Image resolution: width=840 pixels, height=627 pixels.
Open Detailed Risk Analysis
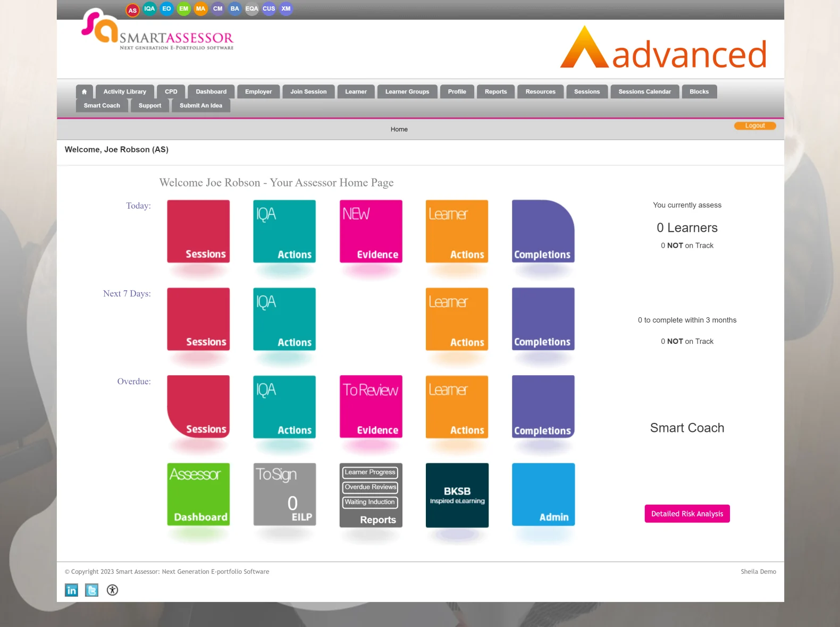tap(687, 513)
